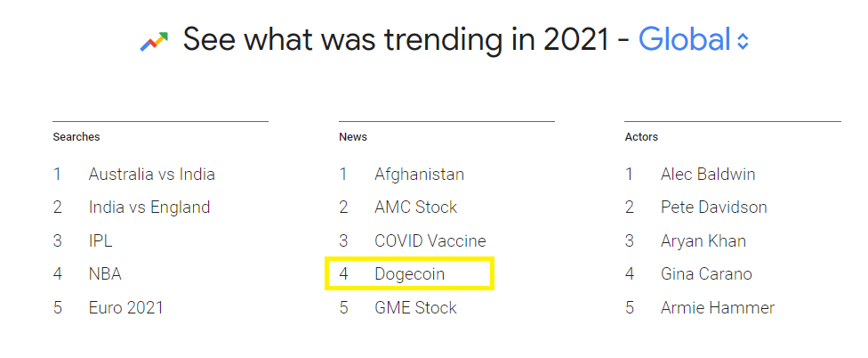Click Aryan Khan actor entry
This screenshot has width=868, height=358.
[x=703, y=240]
